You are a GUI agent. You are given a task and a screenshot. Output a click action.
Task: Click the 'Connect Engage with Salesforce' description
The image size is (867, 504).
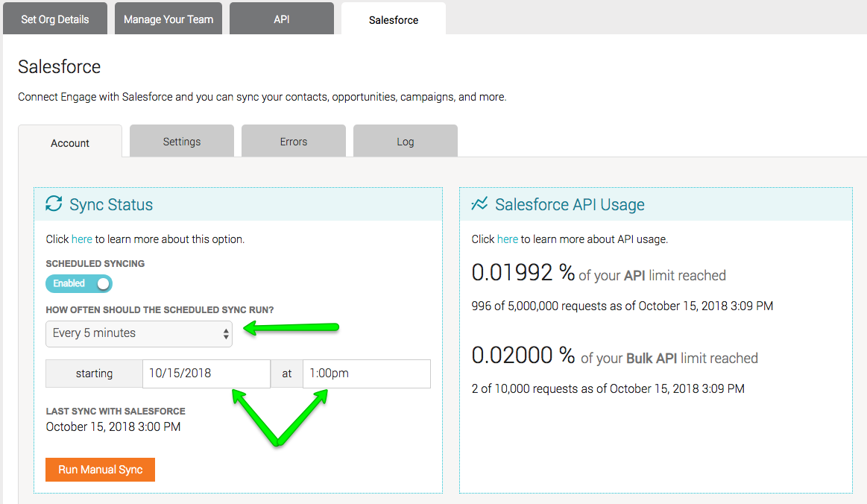pos(262,97)
